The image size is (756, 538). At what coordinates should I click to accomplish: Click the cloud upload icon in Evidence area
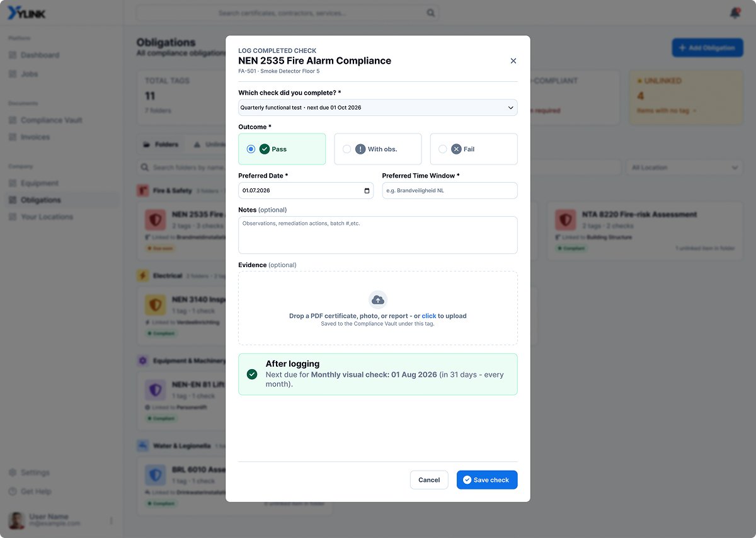pyautogui.click(x=378, y=300)
